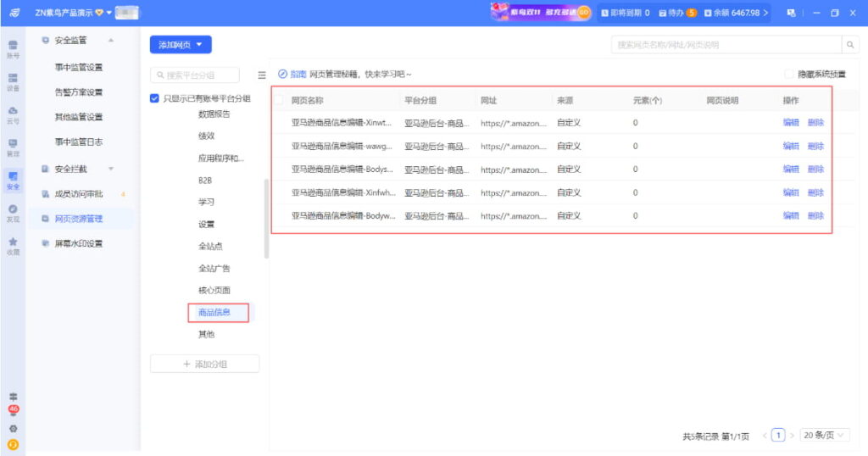Open the 余额 6467.98 balance entry
Image resolution: width=868 pixels, height=456 pixels.
(737, 12)
